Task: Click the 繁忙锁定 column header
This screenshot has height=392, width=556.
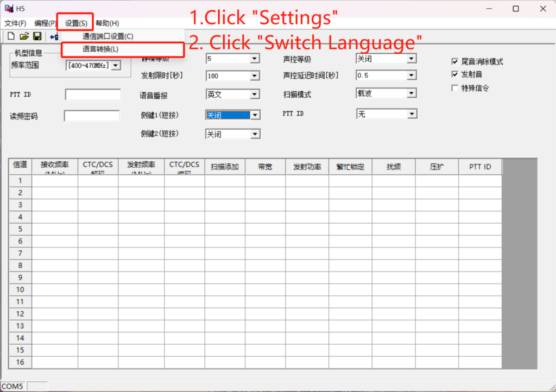Action: pos(350,167)
